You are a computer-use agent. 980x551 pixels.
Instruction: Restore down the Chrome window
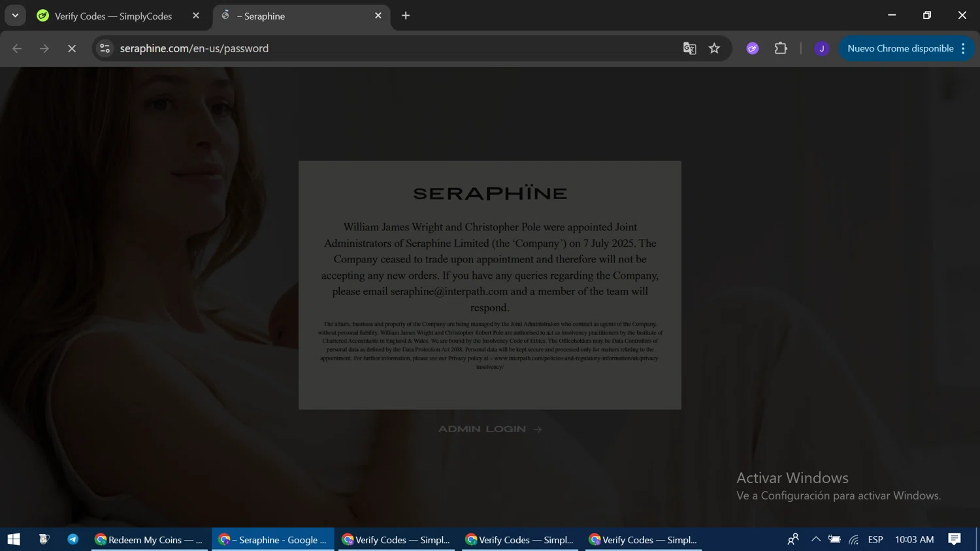tap(927, 15)
